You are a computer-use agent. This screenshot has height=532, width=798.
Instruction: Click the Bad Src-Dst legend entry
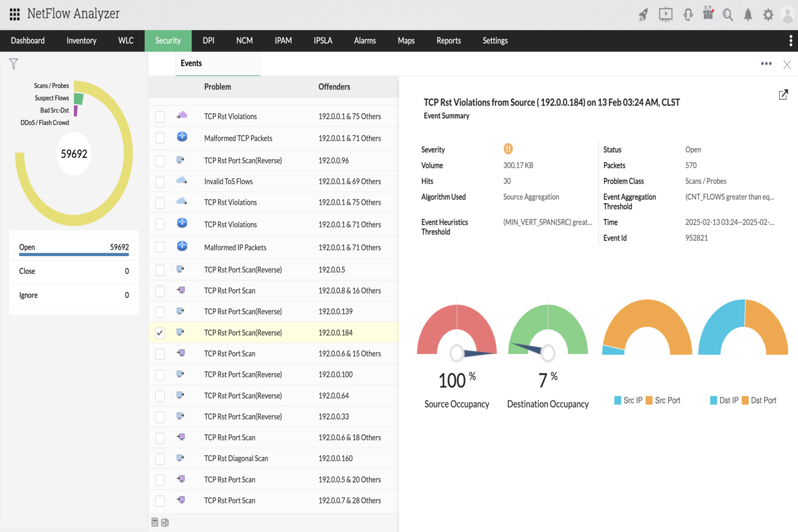click(x=54, y=110)
